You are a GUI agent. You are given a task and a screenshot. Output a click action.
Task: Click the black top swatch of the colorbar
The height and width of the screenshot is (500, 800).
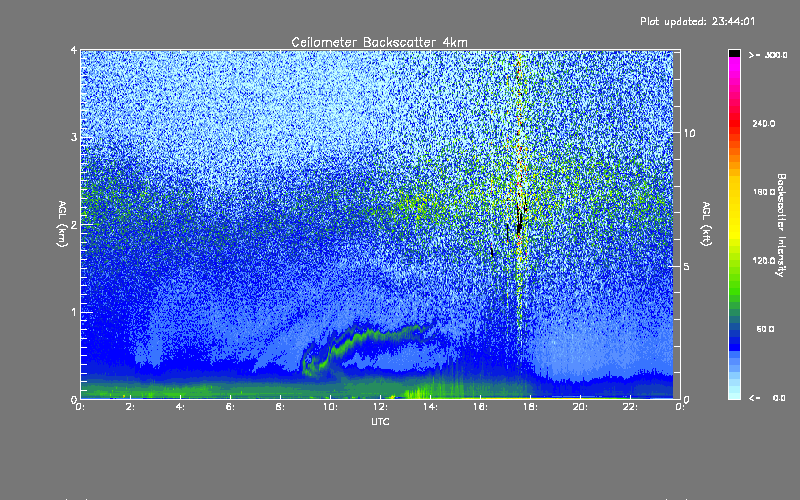click(734, 53)
